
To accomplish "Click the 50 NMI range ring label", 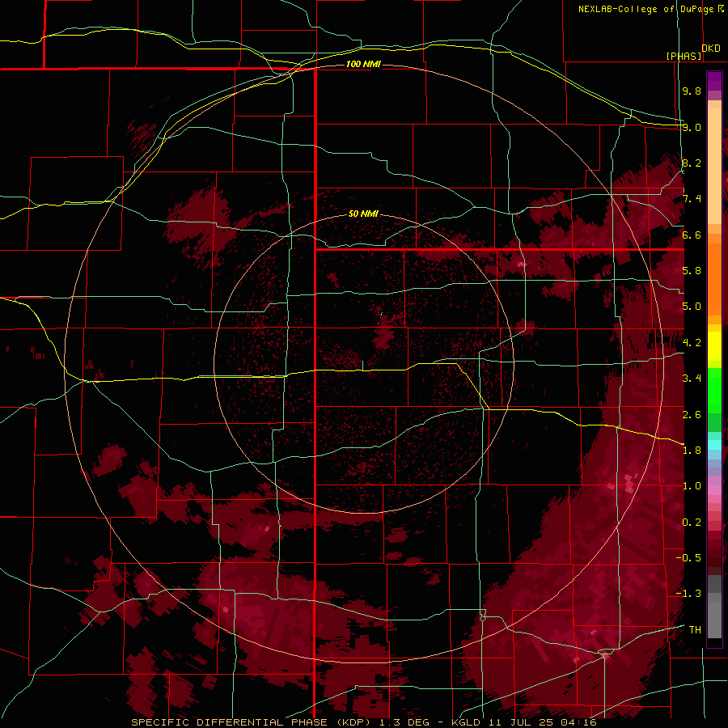I will pyautogui.click(x=363, y=214).
